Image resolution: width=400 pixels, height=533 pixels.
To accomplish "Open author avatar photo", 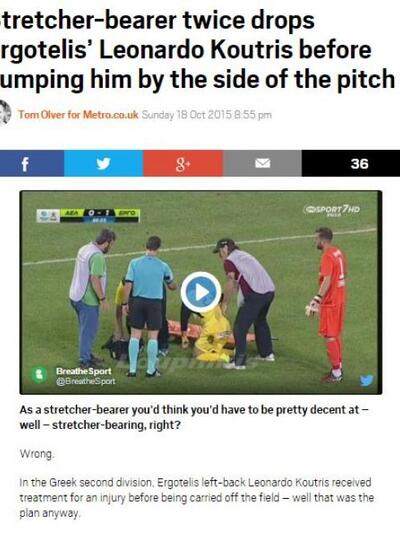I will click(5, 113).
